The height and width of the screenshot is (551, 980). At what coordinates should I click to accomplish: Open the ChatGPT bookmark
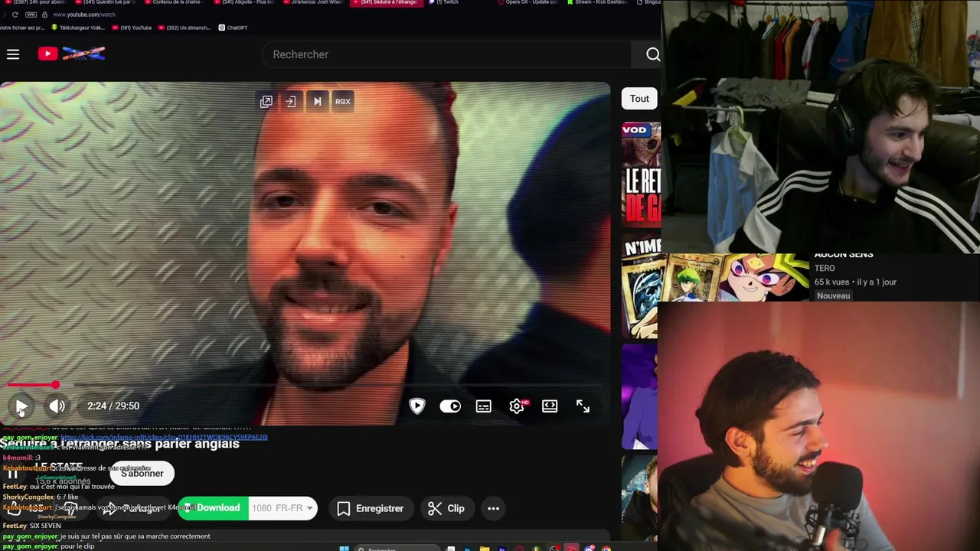point(233,28)
